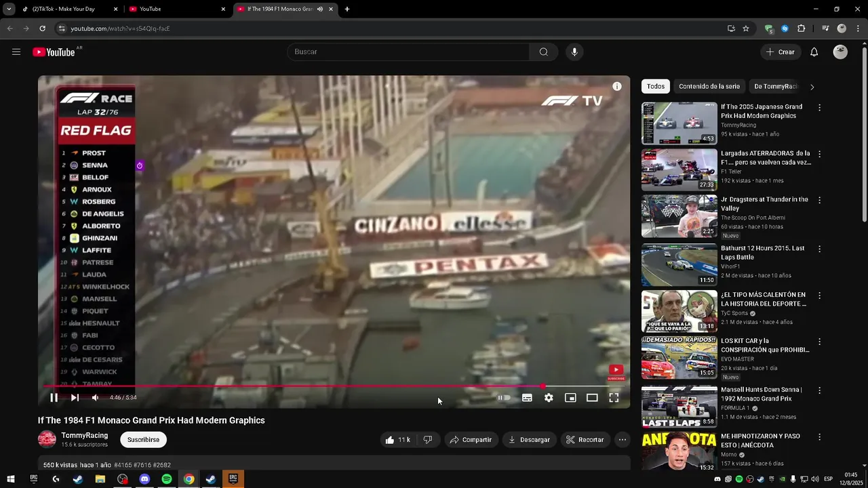Open YouTube notifications bell

click(814, 52)
